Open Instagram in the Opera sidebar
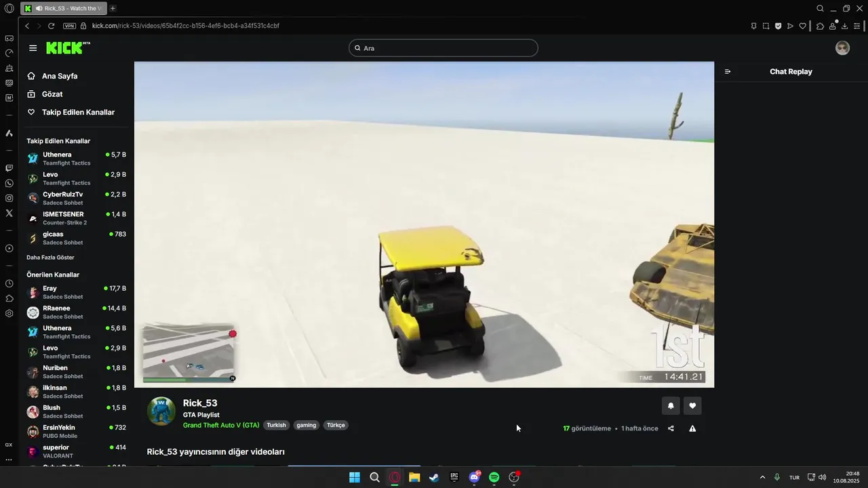 9,199
